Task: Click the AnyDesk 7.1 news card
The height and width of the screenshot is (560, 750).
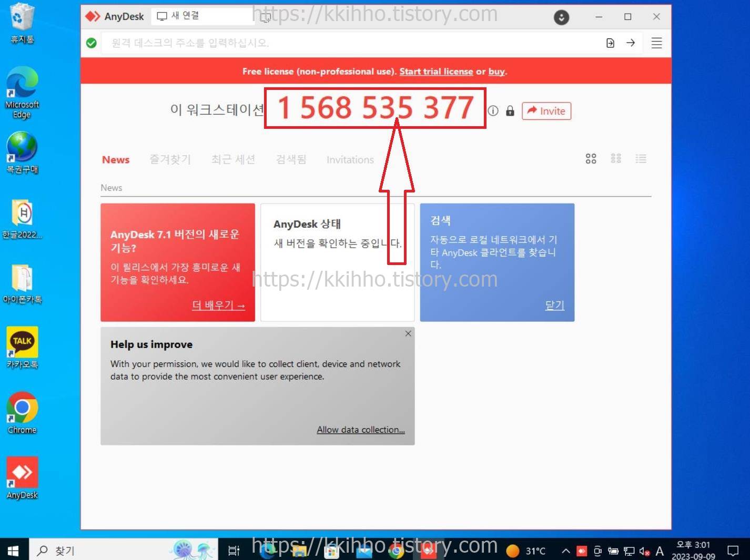Action: (x=178, y=262)
